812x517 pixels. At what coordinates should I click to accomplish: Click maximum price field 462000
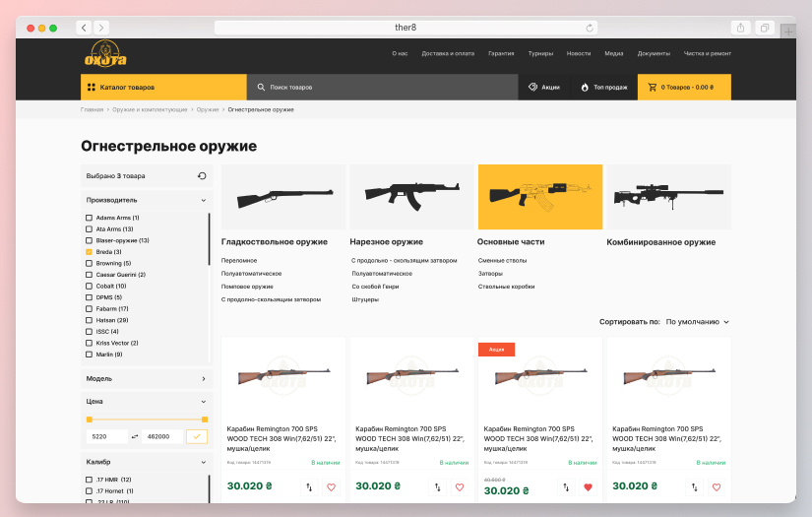162,436
